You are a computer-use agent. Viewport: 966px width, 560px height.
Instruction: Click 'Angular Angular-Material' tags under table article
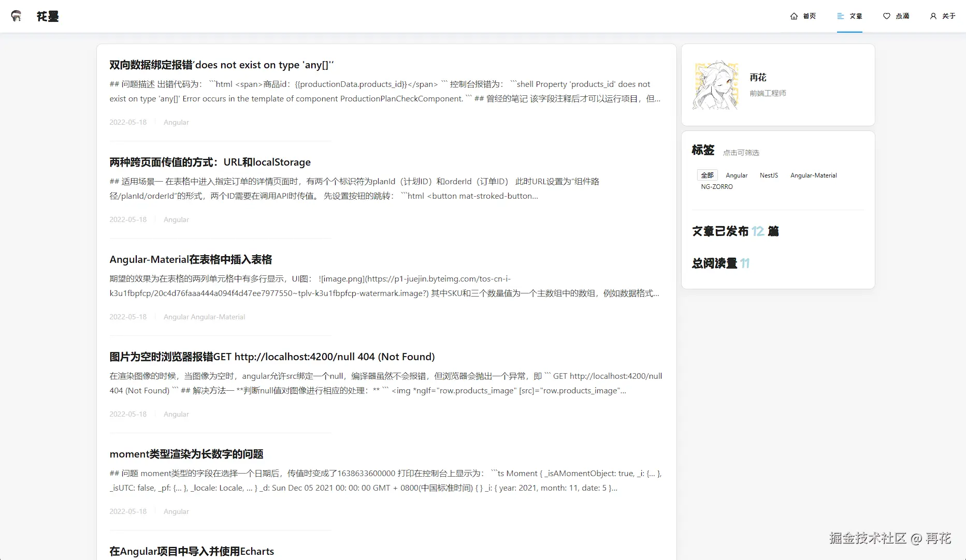[204, 317]
